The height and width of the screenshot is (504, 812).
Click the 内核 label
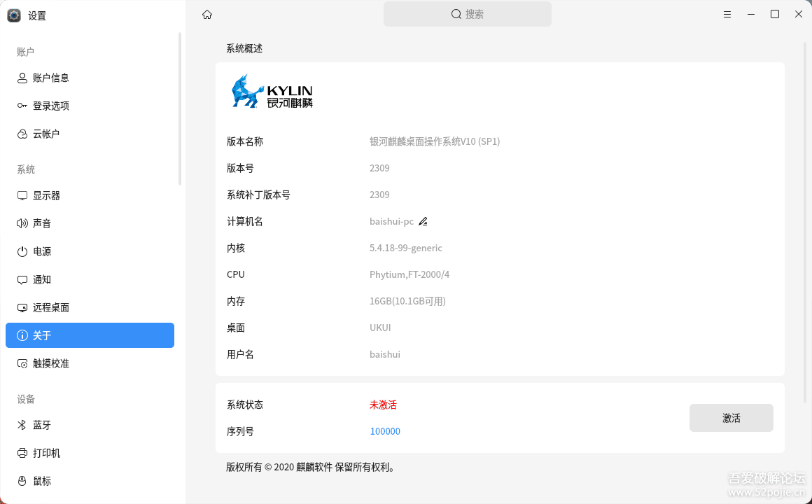[x=236, y=248]
